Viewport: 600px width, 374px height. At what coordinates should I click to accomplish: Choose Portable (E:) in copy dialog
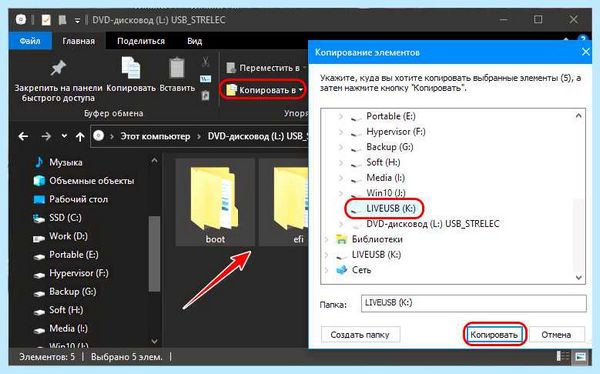click(390, 116)
